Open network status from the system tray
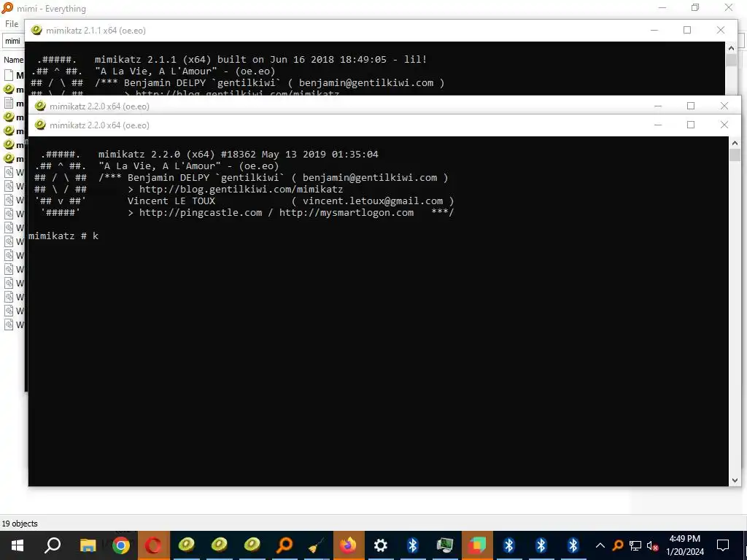747x560 pixels. point(635,545)
